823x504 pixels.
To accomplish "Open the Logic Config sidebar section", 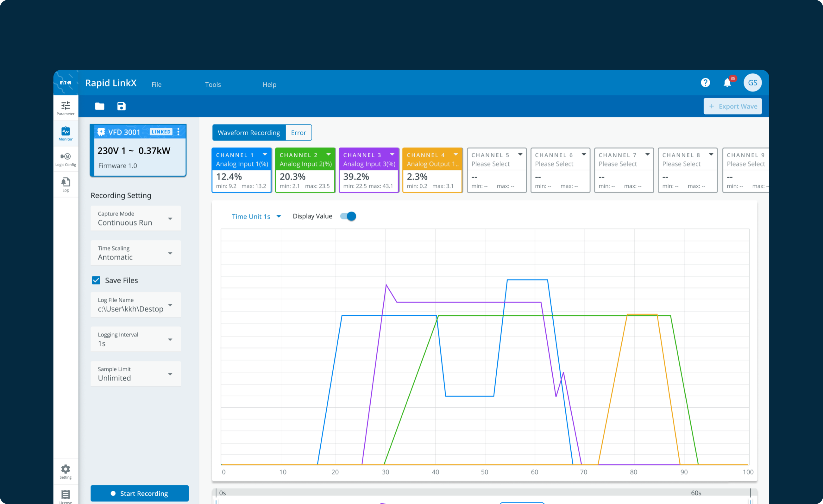I will pos(66,159).
